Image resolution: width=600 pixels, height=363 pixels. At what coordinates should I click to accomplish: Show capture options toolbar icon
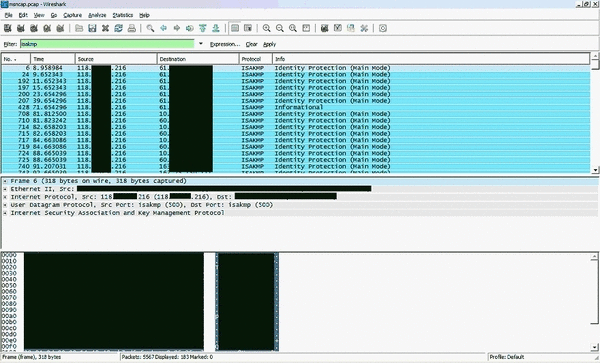click(21, 28)
